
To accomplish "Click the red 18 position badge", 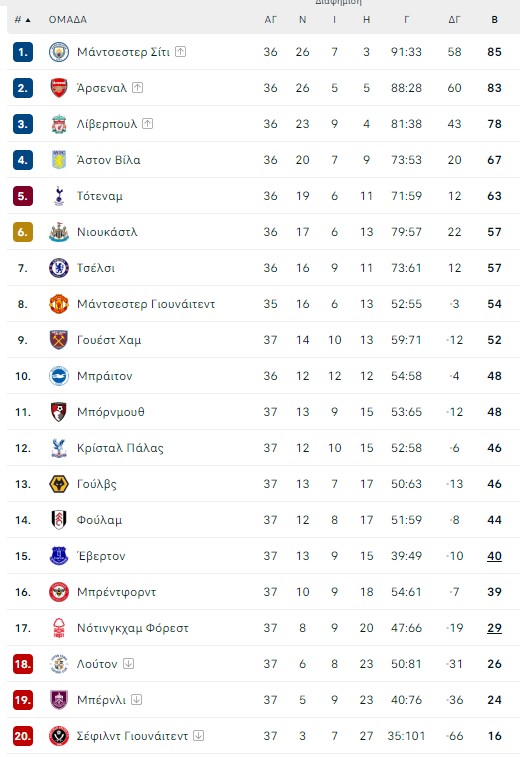I will 23,664.
